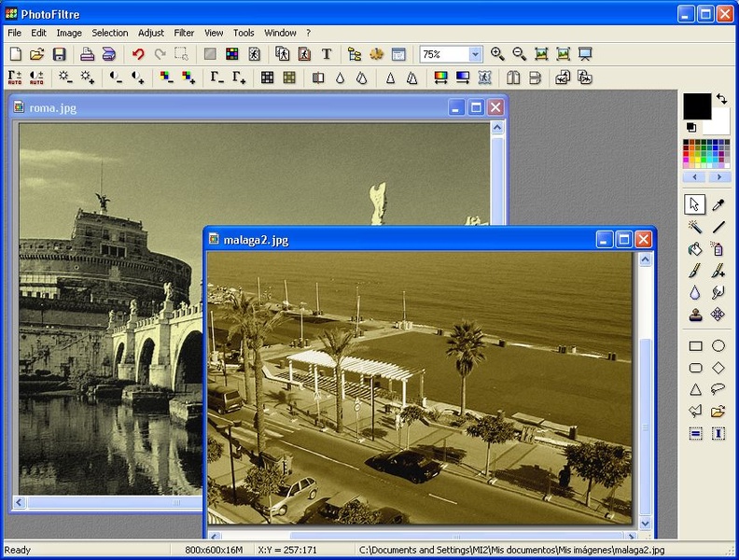This screenshot has width=739, height=560.
Task: Open the Adjust menu
Action: point(151,33)
